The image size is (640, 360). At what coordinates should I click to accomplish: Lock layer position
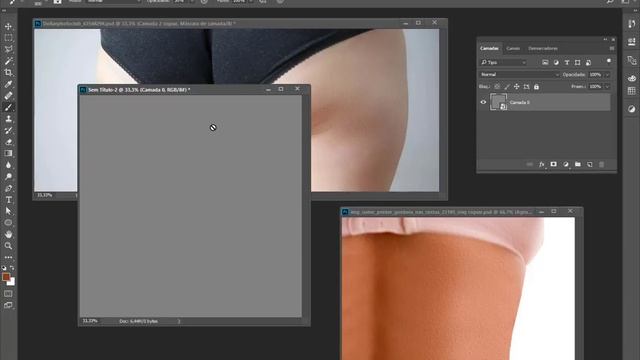(x=517, y=87)
